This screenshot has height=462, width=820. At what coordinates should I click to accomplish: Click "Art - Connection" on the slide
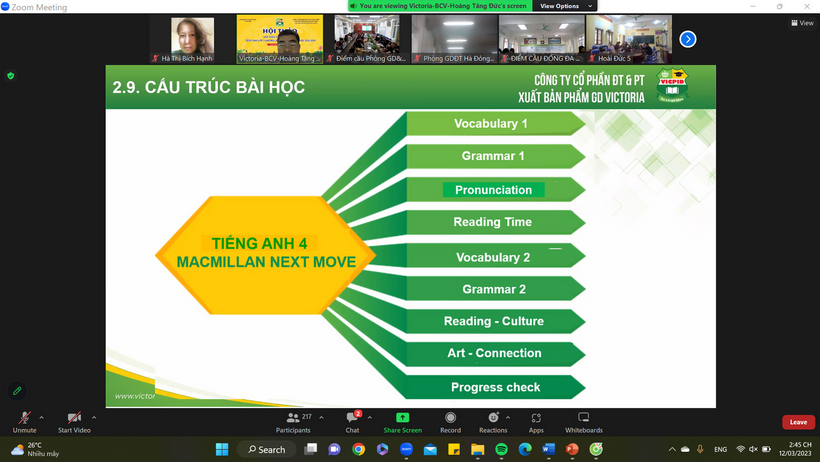coord(494,353)
